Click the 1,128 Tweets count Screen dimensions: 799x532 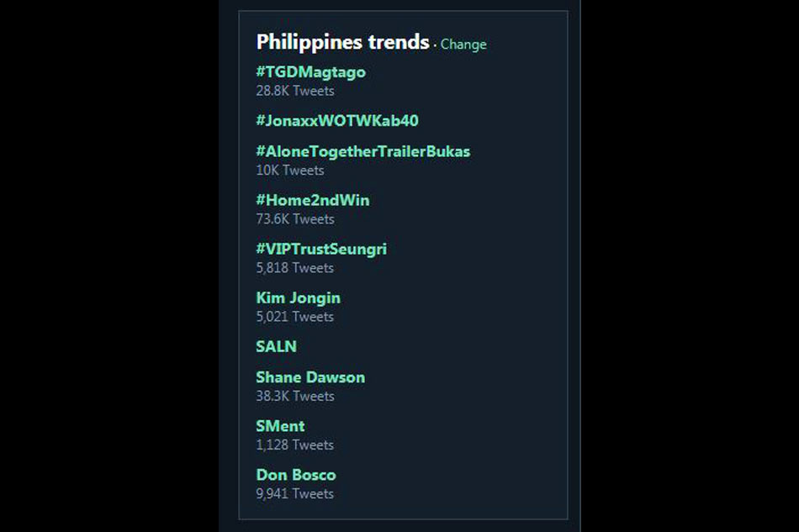coord(294,445)
